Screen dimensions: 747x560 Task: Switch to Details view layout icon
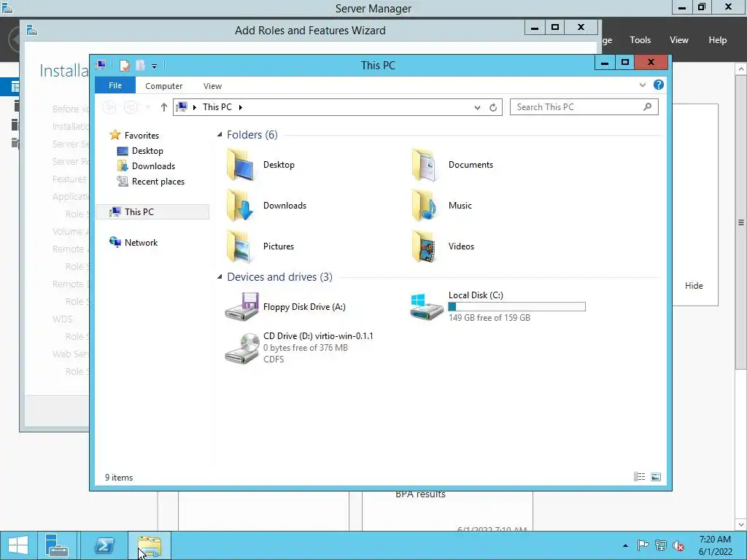coord(639,477)
